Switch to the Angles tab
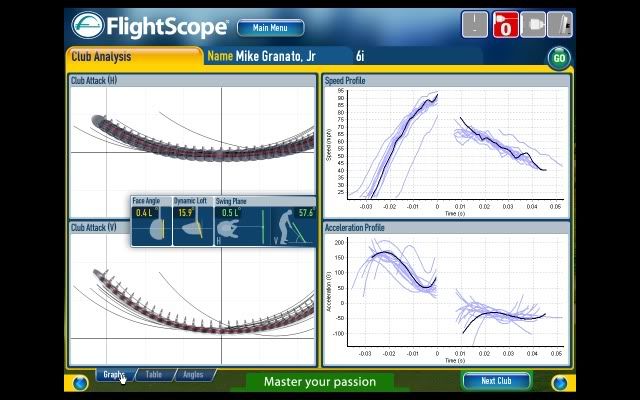Image resolution: width=640 pixels, height=400 pixels. 193,375
